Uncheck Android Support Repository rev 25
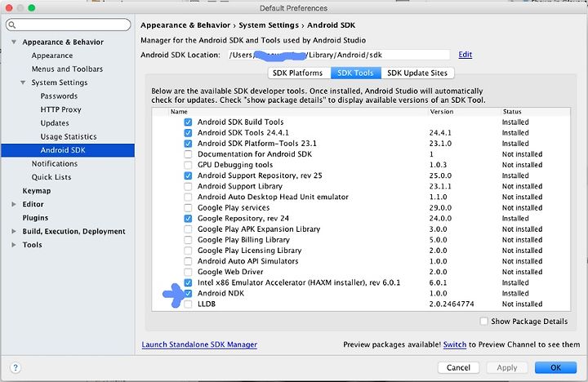This screenshot has height=382, width=588. coord(188,175)
